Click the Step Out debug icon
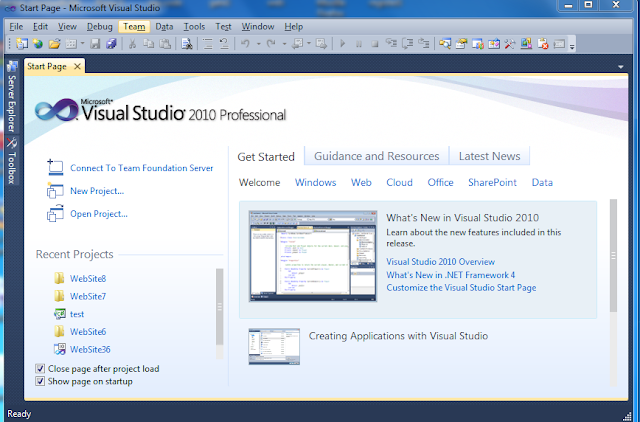640x422 pixels. [x=424, y=43]
